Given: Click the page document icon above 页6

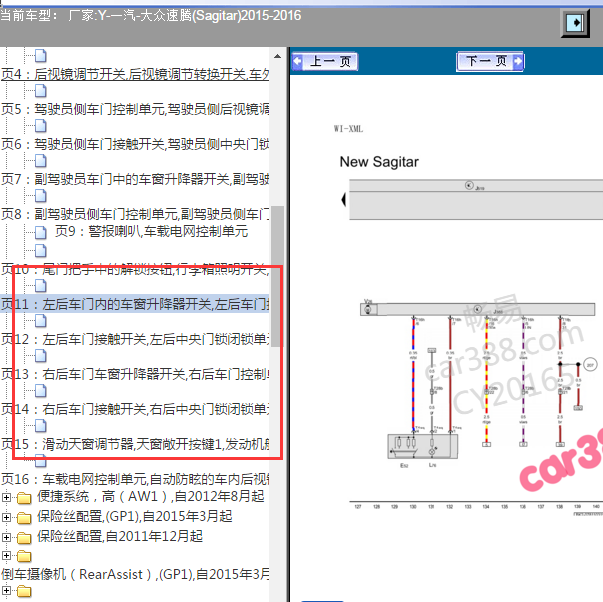Looking at the screenshot, I should (41, 126).
